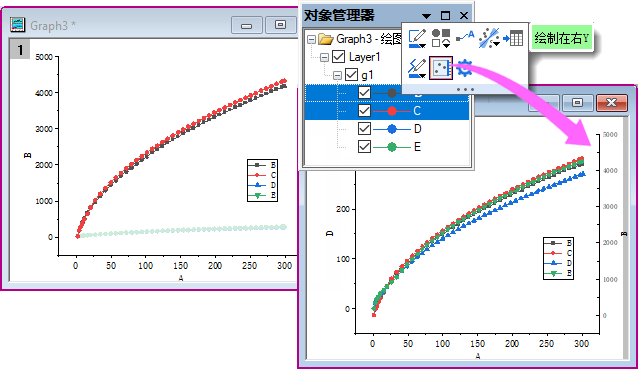Click the Plot on Right Y mini toolbar button

tap(441, 68)
